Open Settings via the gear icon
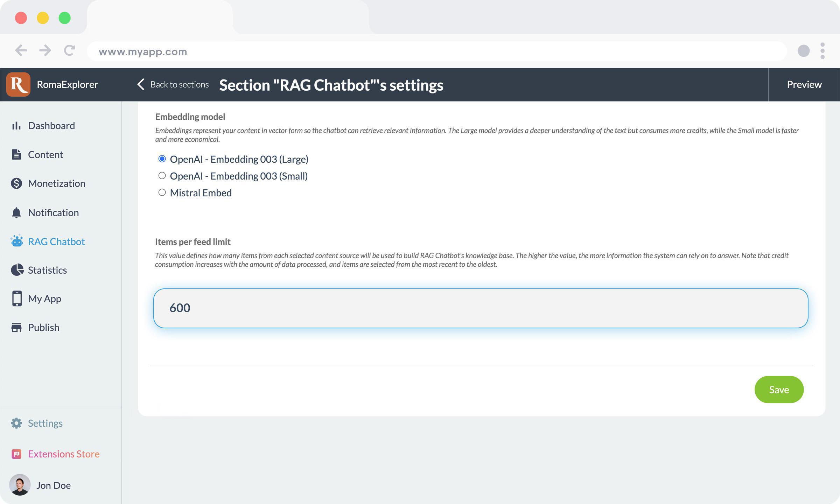The height and width of the screenshot is (504, 840). tap(16, 423)
